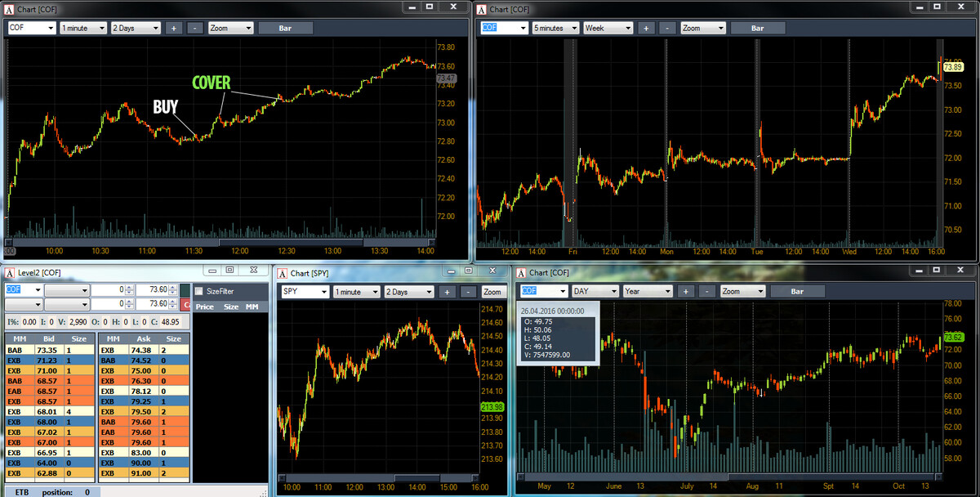Click the + button in the SPY chart toolbar
Viewport: 980px width, 497px height.
point(447,292)
